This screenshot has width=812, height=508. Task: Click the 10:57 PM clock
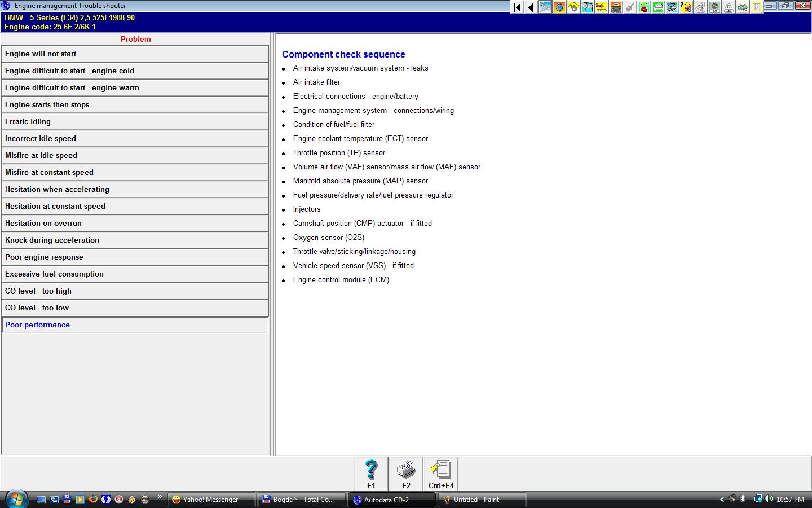pyautogui.click(x=790, y=500)
